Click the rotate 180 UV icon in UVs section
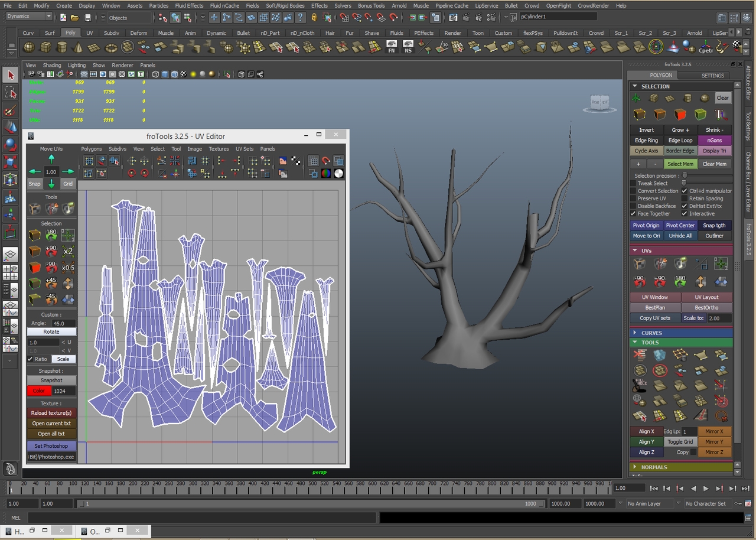Viewport: 756px width, 540px height. click(x=680, y=281)
